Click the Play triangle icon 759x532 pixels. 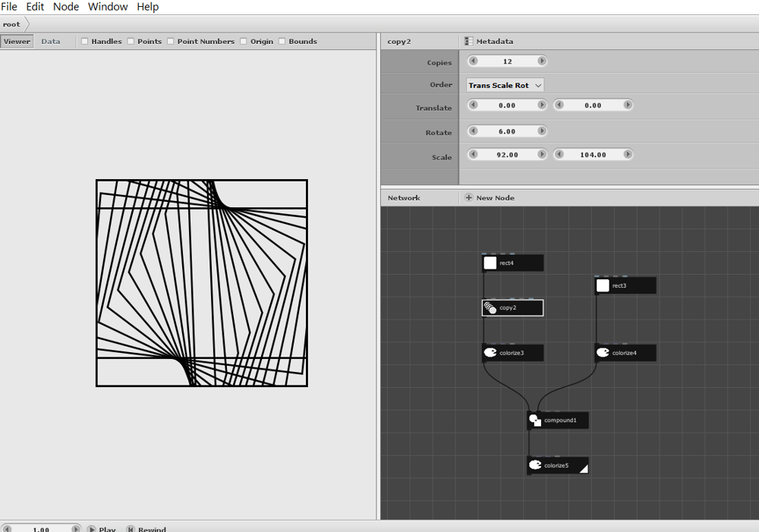pos(92,529)
